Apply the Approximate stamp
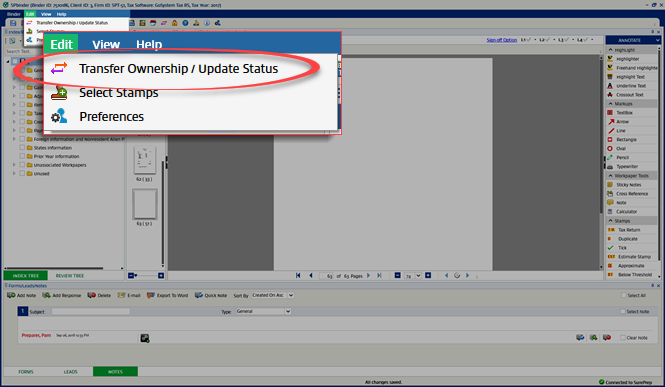The image size is (665, 387). coord(631,266)
